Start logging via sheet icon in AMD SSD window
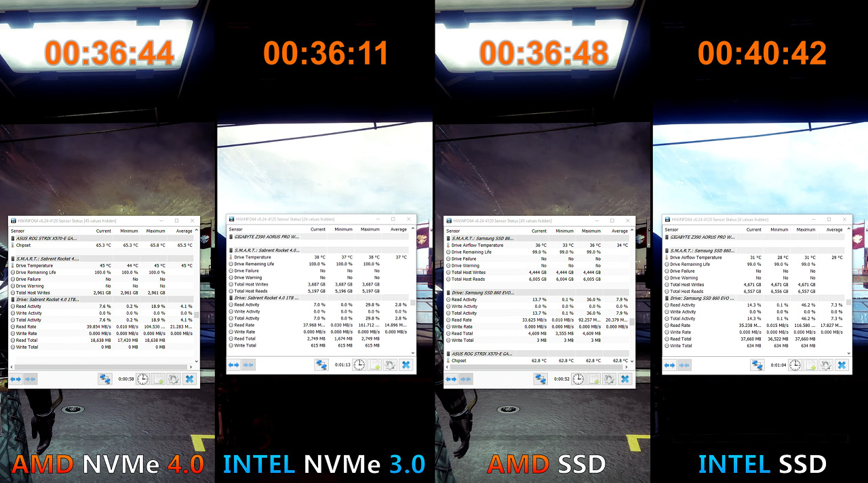 coord(594,379)
